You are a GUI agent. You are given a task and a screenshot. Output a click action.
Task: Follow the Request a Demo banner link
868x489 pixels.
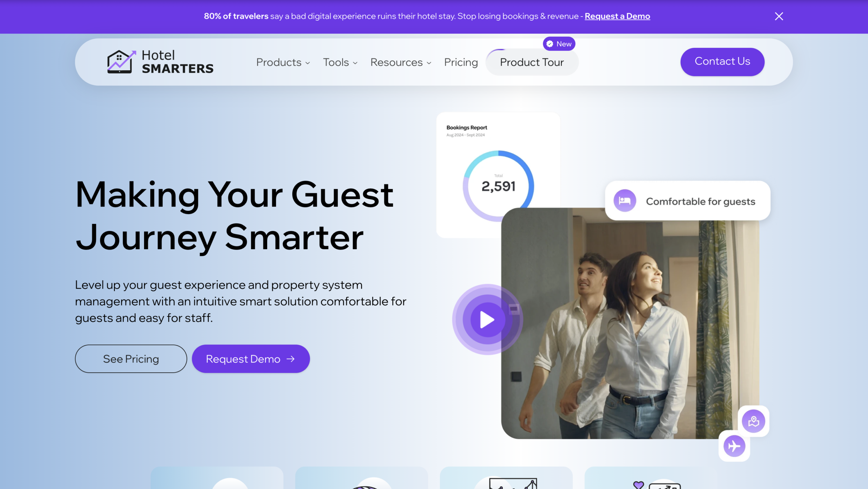coord(617,16)
